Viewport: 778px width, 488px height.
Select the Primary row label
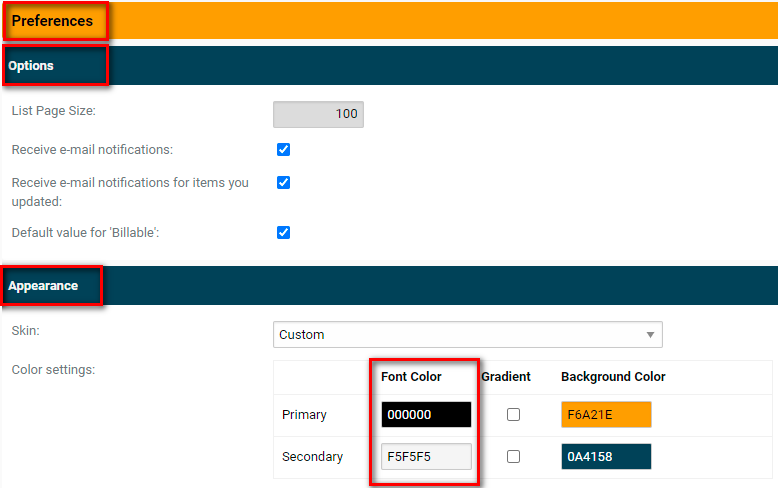(304, 415)
